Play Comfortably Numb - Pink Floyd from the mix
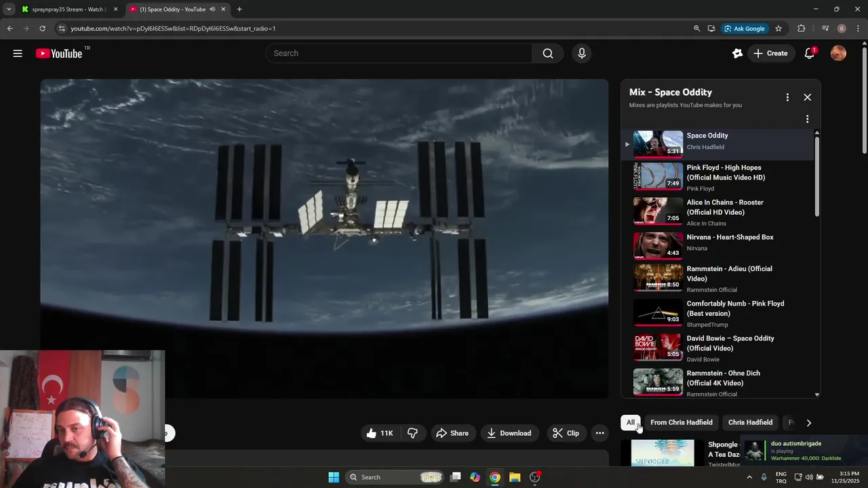This screenshot has height=488, width=868. [x=717, y=313]
